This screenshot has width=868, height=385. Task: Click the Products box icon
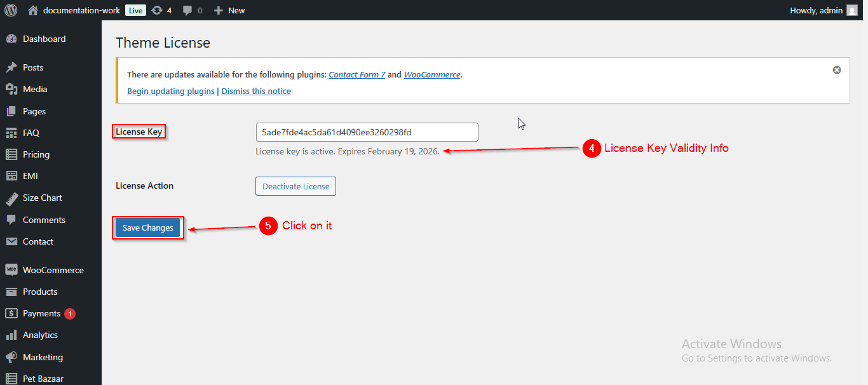11,292
